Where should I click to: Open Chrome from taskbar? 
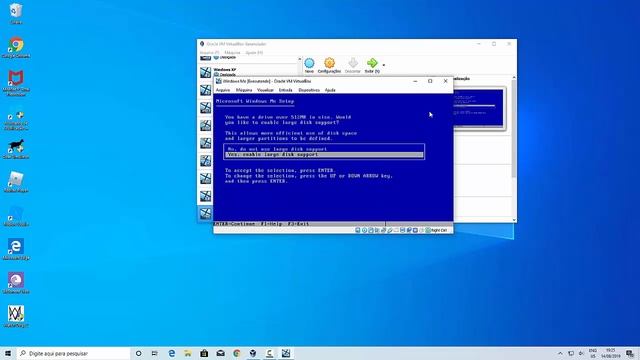[237, 353]
